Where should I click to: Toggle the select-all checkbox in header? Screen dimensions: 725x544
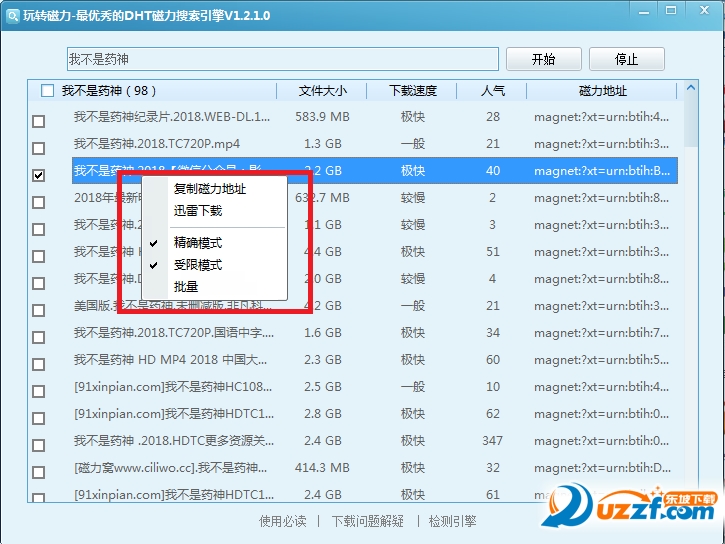click(47, 91)
